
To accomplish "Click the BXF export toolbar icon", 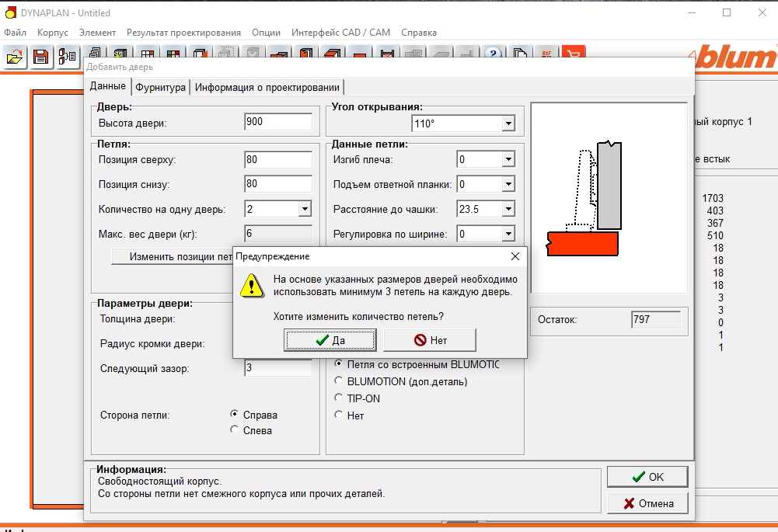I will (x=547, y=53).
